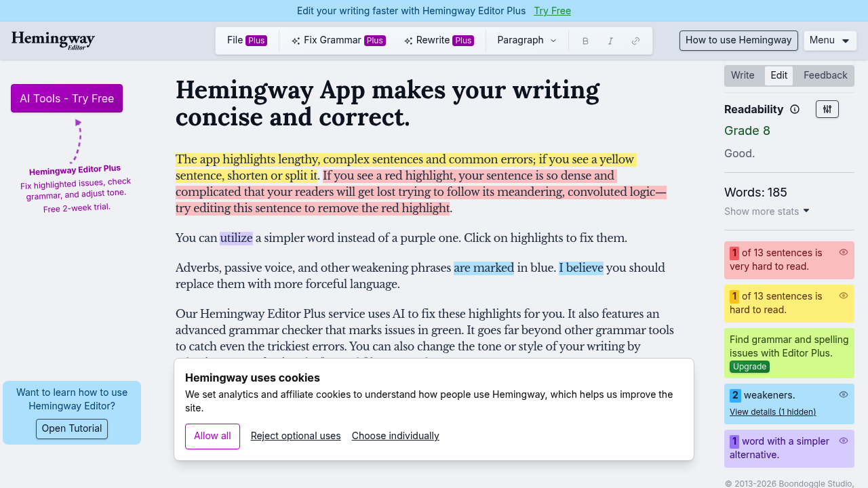Click the Grade 8 readability score

click(747, 131)
